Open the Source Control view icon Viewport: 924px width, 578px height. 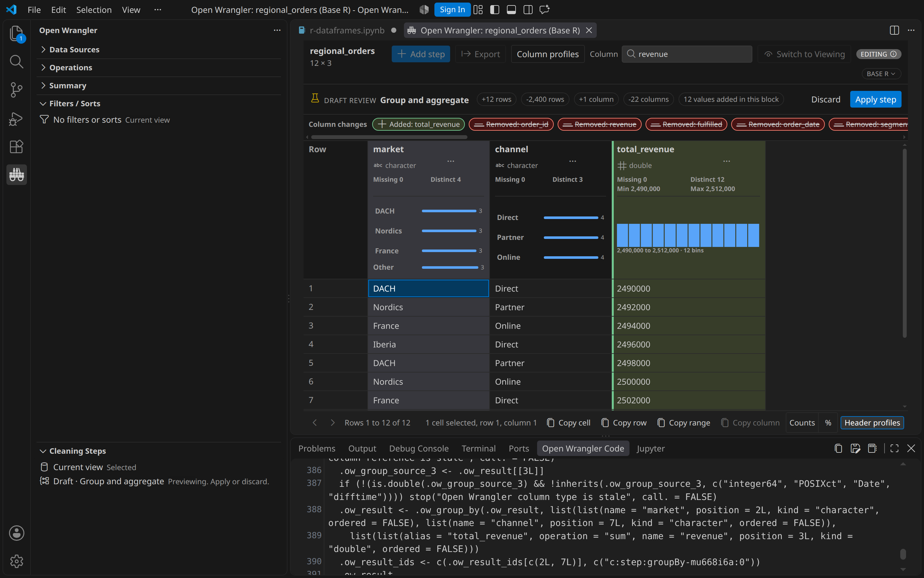pyautogui.click(x=16, y=90)
